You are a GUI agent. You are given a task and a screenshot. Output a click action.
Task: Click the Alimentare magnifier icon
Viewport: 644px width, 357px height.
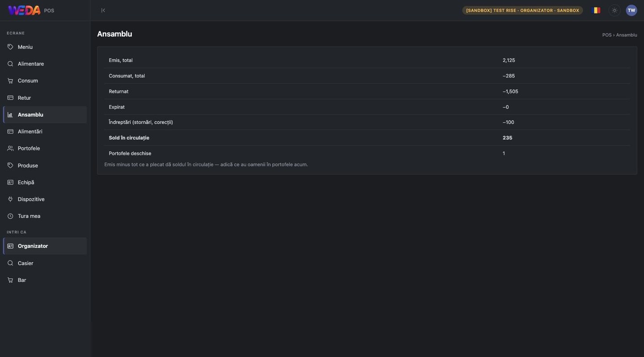coord(10,64)
